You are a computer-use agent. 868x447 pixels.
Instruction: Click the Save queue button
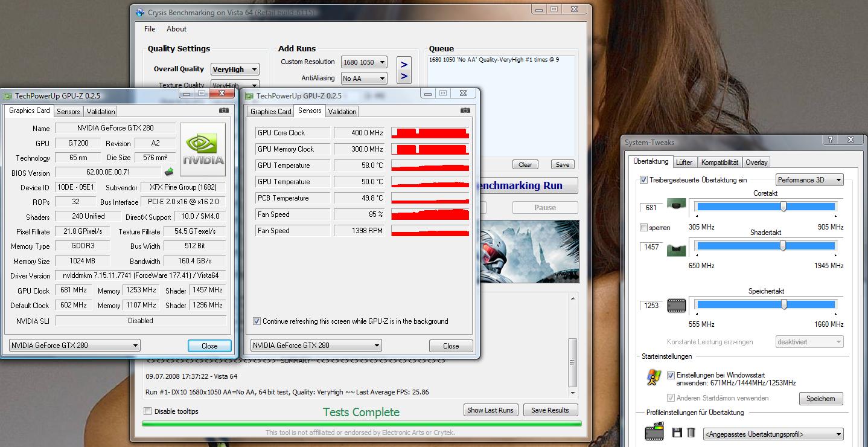pos(563,164)
